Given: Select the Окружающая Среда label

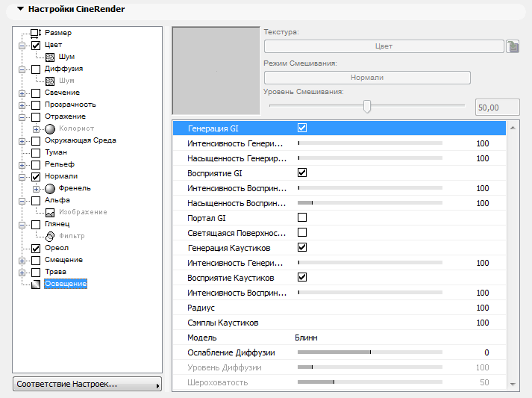Looking at the screenshot, I should coord(81,140).
